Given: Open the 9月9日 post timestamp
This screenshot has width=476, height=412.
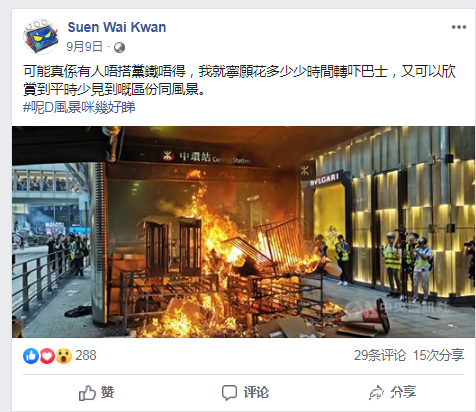Looking at the screenshot, I should pyautogui.click(x=84, y=47).
